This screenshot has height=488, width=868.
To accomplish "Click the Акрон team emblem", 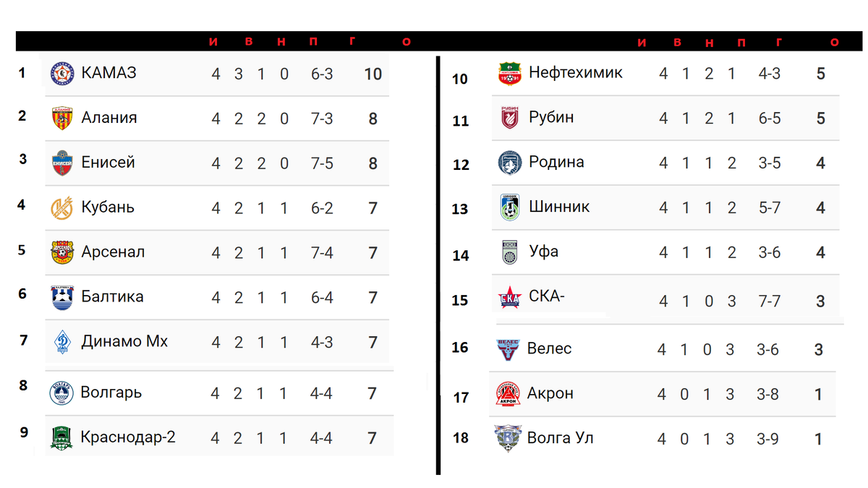I will [509, 393].
